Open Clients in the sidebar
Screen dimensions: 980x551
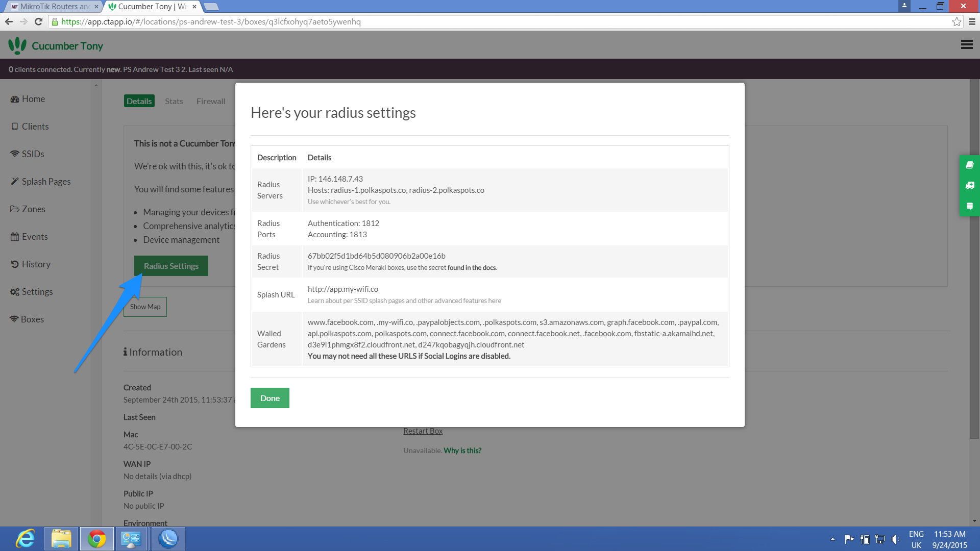point(30,127)
